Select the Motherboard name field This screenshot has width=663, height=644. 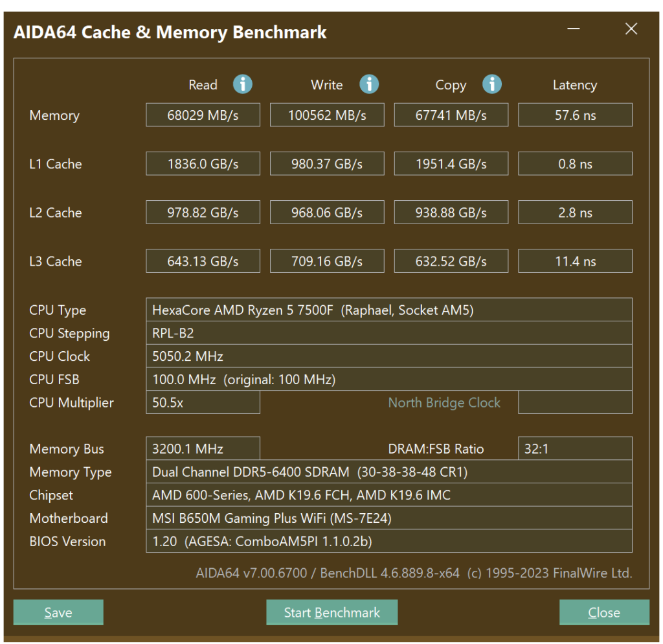pos(388,518)
